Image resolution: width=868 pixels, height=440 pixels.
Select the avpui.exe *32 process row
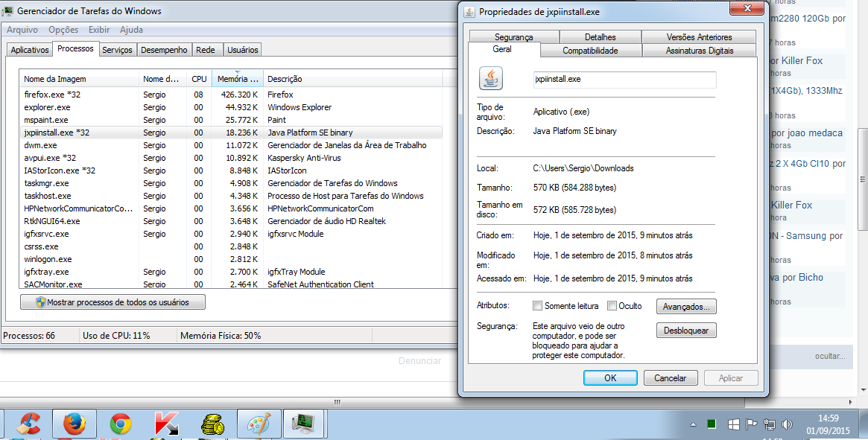(x=231, y=159)
